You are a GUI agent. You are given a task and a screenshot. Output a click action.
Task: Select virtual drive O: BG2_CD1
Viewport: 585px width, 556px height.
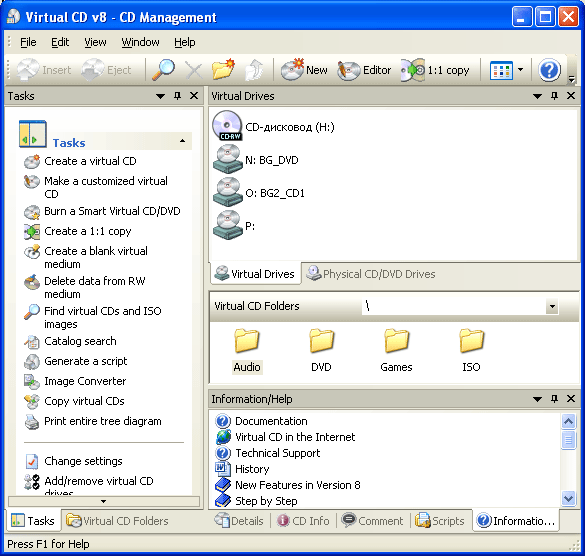tap(259, 193)
